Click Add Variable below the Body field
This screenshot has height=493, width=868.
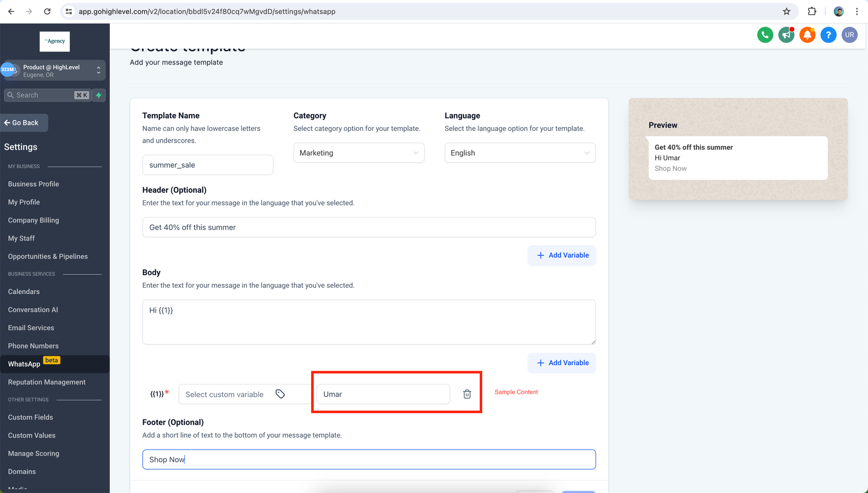click(x=562, y=363)
